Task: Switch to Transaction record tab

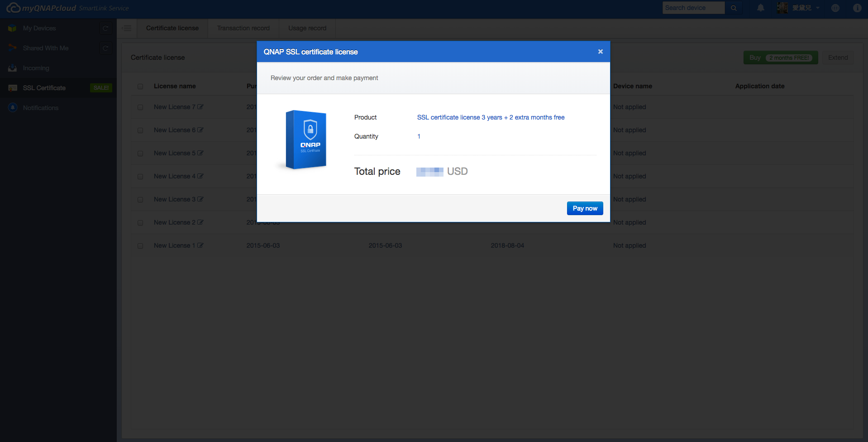Action: (x=243, y=28)
